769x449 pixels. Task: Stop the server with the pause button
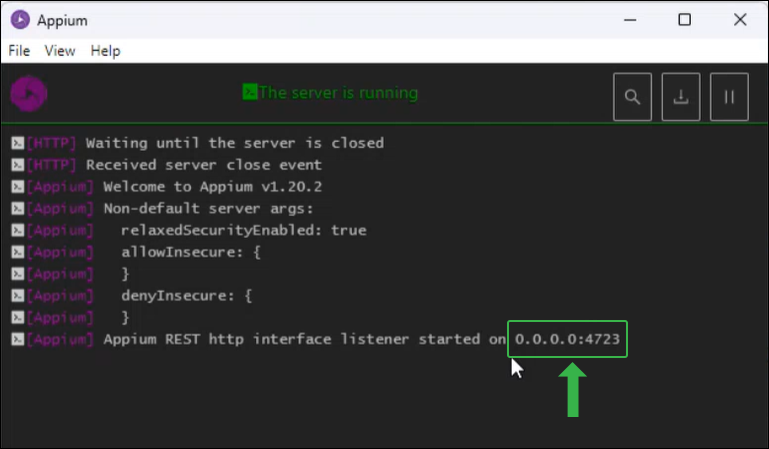coord(729,97)
